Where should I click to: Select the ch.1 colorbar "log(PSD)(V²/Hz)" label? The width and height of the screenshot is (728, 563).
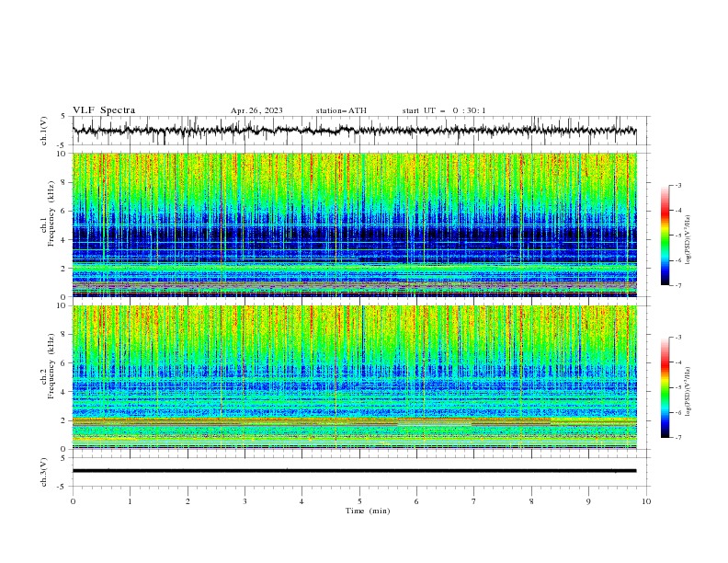[x=688, y=240]
